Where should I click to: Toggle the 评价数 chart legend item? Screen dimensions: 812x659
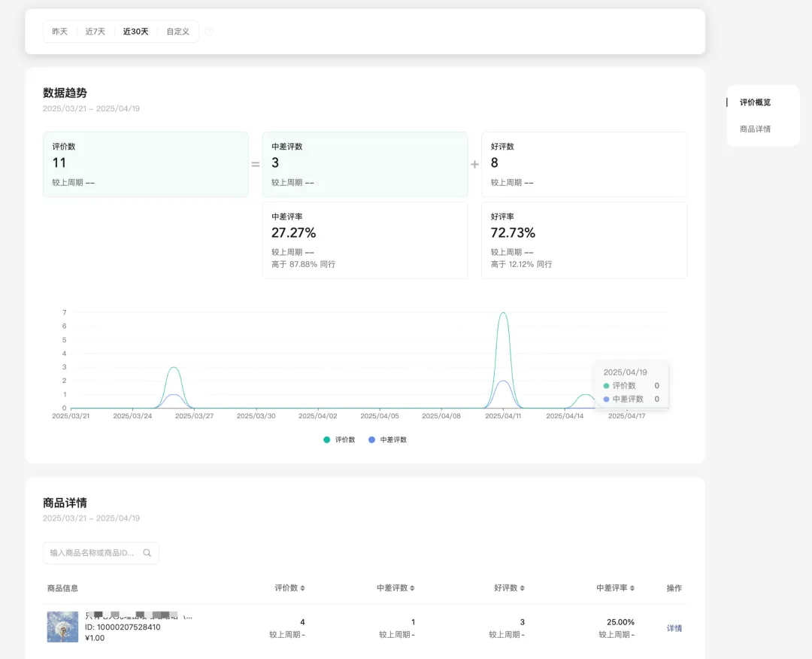coord(339,440)
